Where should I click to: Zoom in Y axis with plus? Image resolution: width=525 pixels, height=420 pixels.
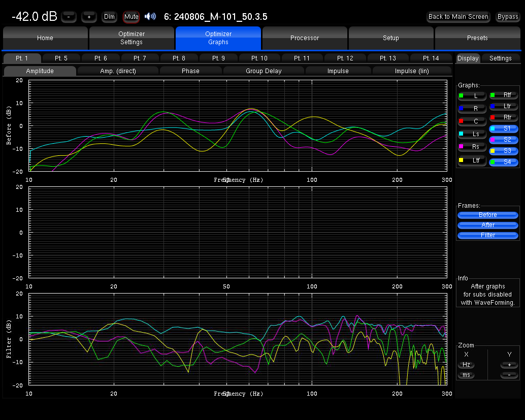tap(509, 365)
